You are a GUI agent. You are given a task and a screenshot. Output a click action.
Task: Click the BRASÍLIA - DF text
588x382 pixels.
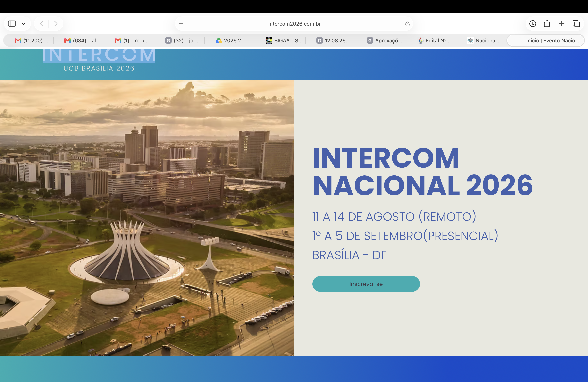(349, 255)
